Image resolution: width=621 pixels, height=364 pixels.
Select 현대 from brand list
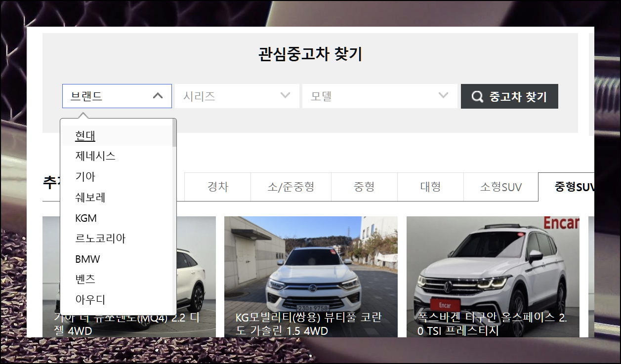(116, 136)
